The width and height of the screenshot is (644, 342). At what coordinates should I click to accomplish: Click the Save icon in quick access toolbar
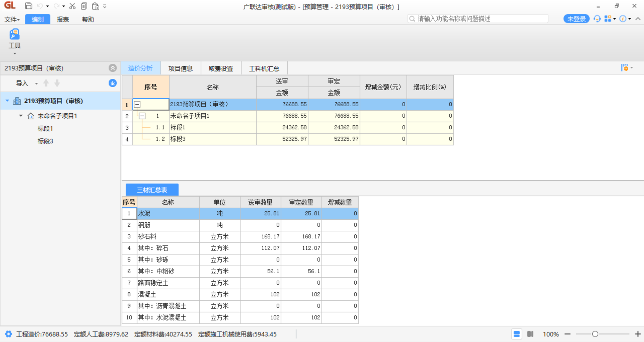29,6
